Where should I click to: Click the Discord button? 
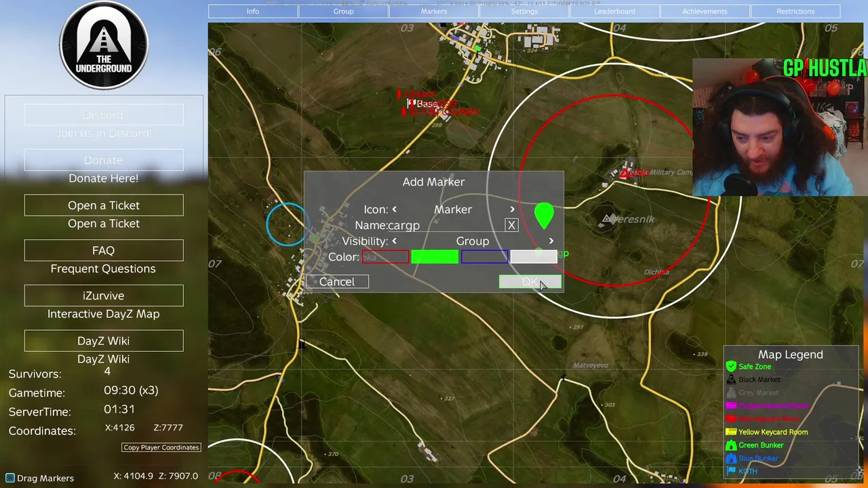tap(104, 115)
